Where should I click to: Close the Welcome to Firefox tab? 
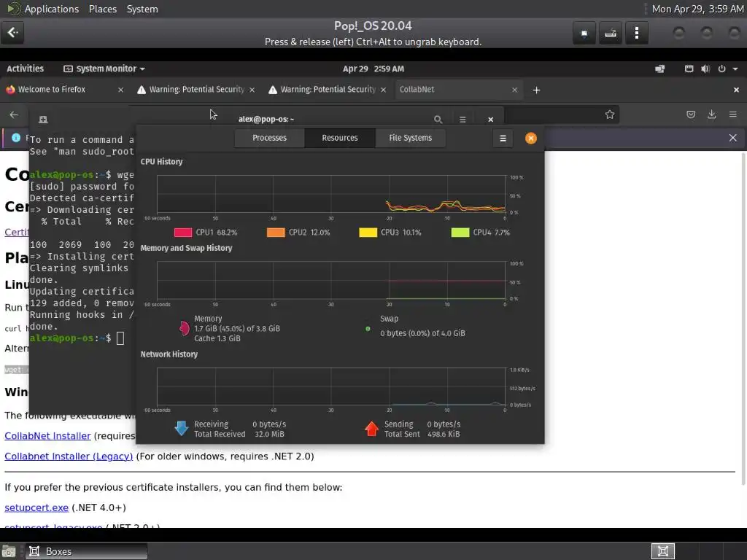120,90
